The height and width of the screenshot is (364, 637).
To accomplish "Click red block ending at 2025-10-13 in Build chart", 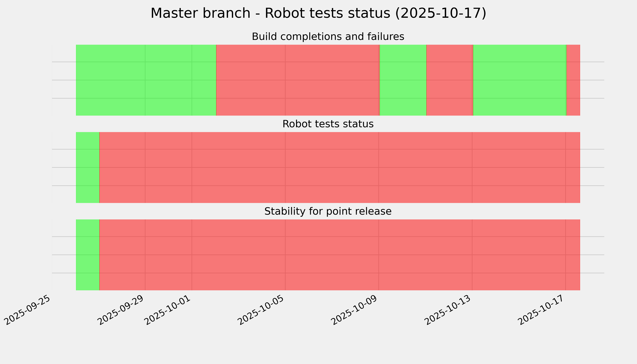I will (x=450, y=80).
